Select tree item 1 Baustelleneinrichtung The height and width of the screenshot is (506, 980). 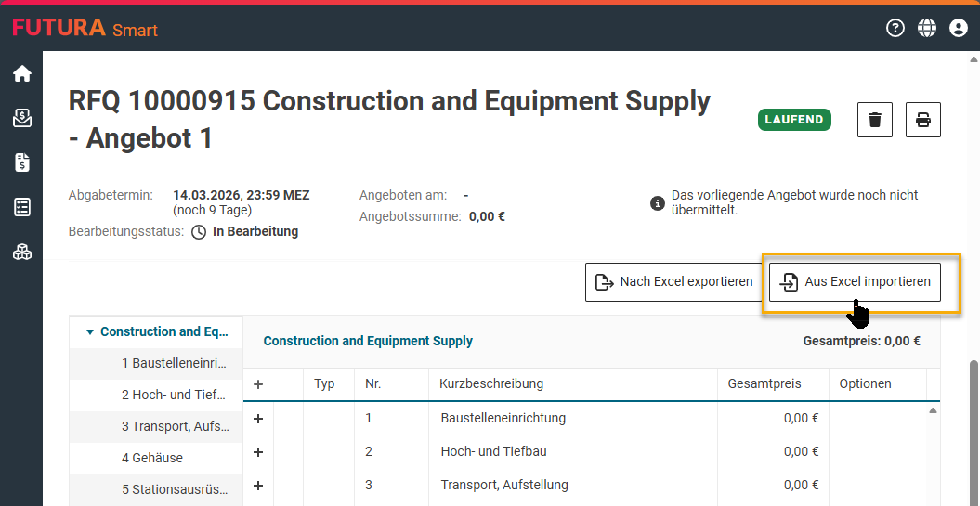[x=174, y=363]
